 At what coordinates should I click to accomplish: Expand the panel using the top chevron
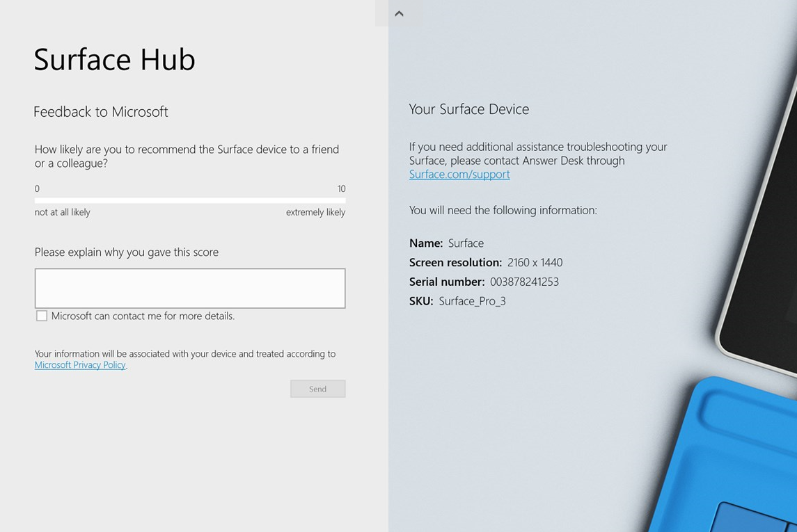[x=399, y=13]
